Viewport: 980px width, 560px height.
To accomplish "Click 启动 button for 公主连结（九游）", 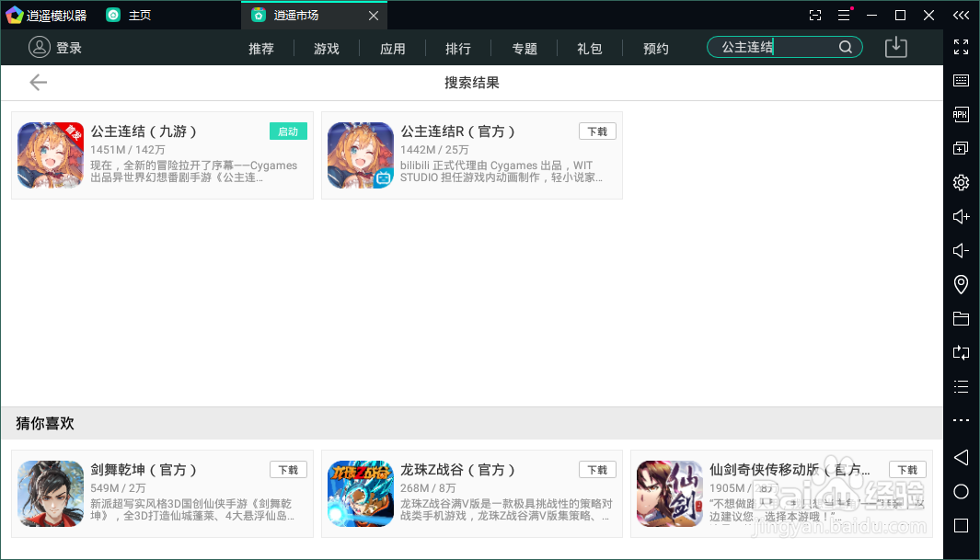I will click(288, 131).
